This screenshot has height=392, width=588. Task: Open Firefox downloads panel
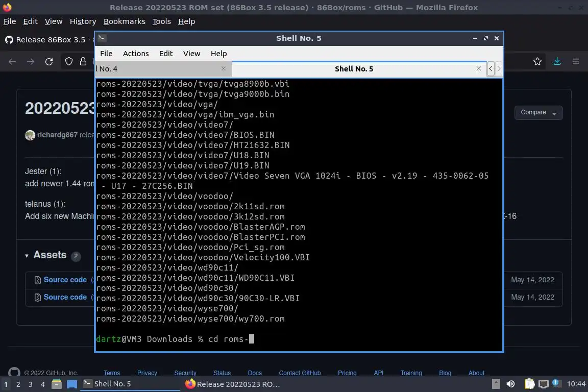tap(557, 62)
